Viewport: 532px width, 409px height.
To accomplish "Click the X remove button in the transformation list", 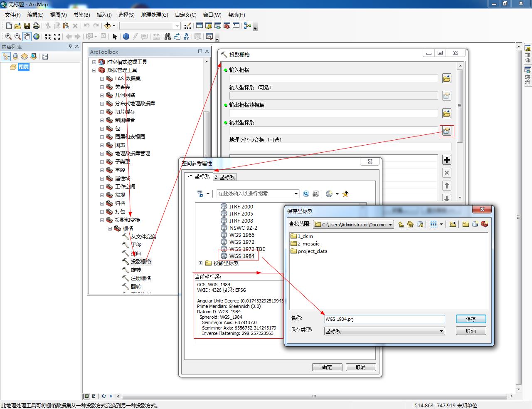I will coord(447,173).
